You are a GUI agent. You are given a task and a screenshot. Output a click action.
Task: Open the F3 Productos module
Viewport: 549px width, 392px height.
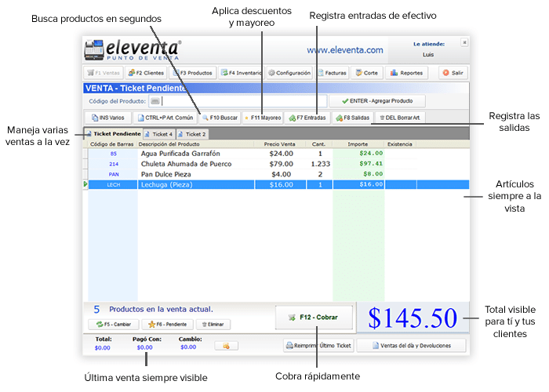point(192,73)
